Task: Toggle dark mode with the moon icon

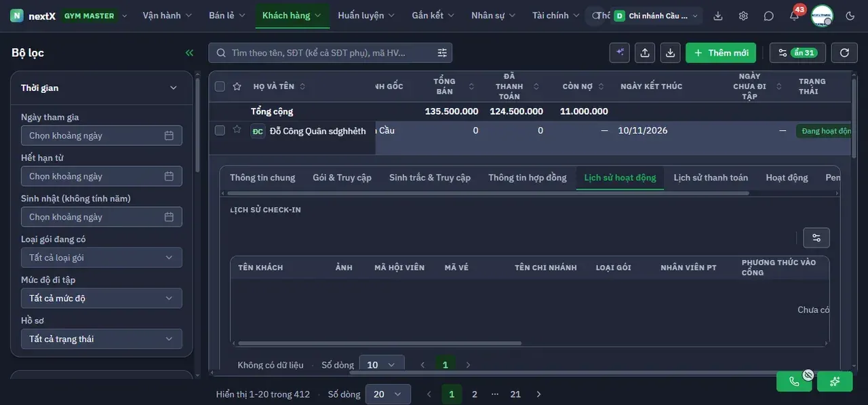Action: [850, 16]
